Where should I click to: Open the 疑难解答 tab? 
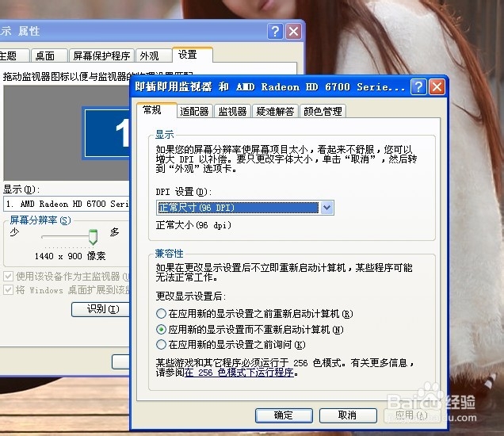[275, 111]
